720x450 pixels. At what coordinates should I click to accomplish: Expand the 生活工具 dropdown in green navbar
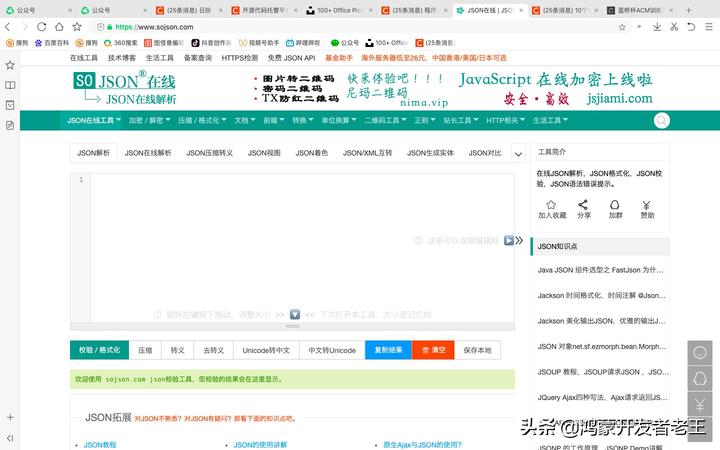(551, 120)
